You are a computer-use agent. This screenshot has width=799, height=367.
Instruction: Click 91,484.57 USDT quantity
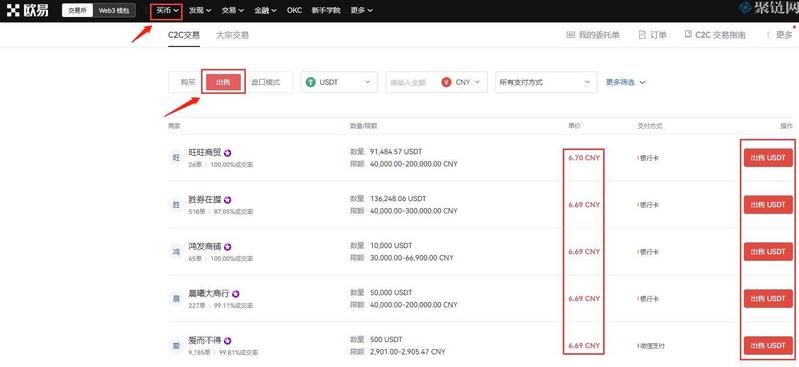396,152
